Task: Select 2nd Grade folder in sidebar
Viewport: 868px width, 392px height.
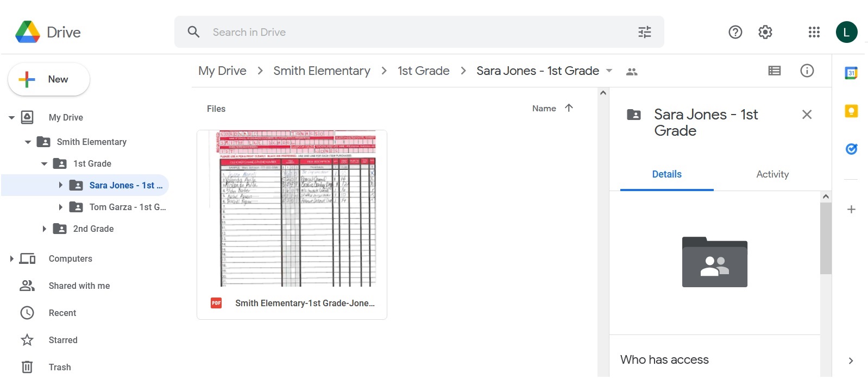Action: pos(93,229)
